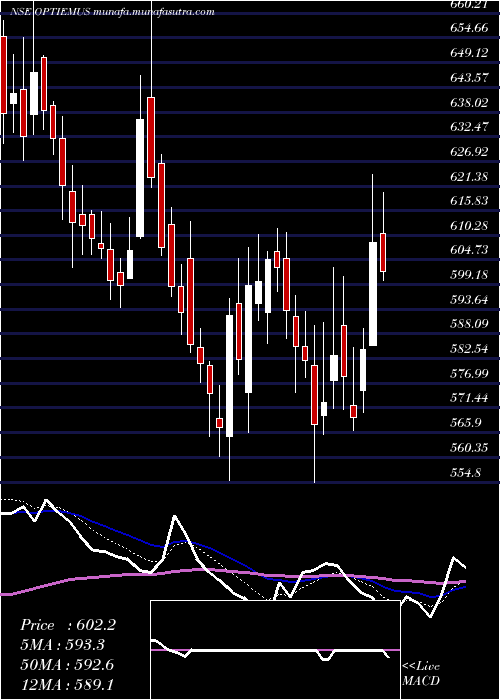Click the 604.73 price axis label
Viewport: 500px width, 700px height.
[469, 250]
